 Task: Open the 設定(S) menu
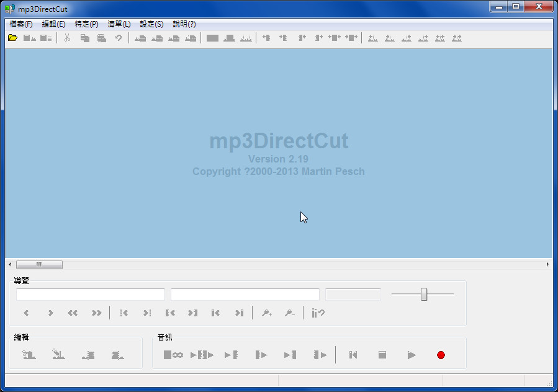pos(151,24)
